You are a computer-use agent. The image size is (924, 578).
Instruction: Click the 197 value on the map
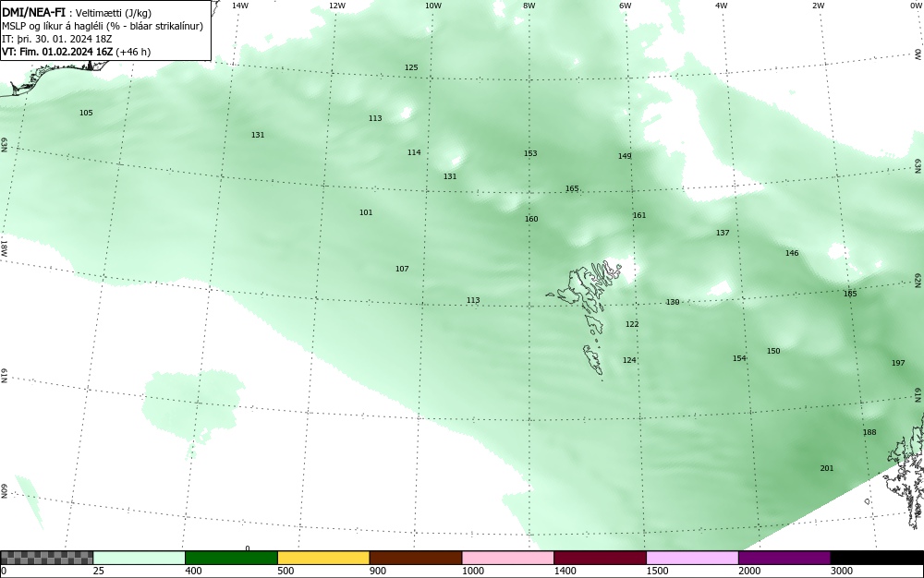pyautogui.click(x=898, y=363)
